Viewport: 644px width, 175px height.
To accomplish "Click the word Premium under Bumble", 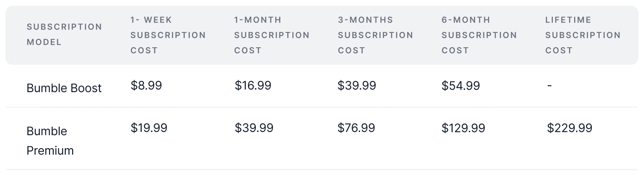I will (x=50, y=150).
